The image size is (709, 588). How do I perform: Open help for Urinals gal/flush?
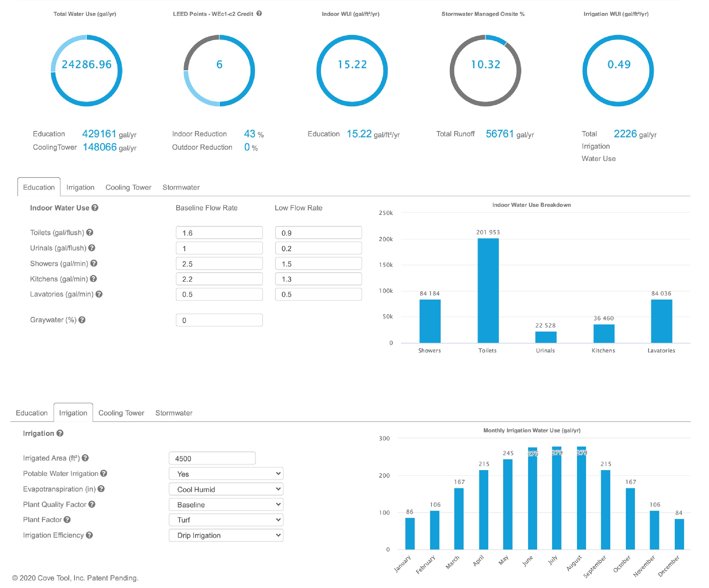click(91, 248)
